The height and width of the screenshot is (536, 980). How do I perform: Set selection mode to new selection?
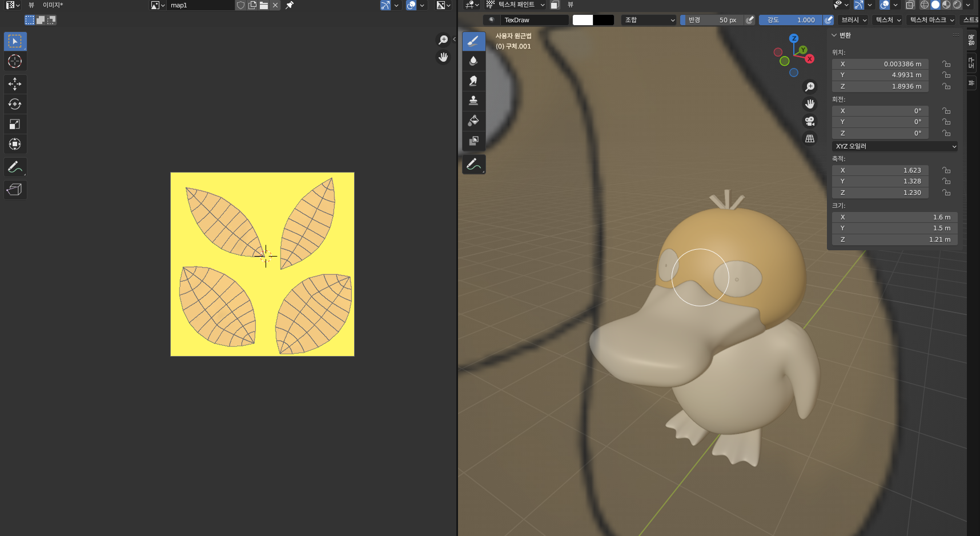coord(30,20)
